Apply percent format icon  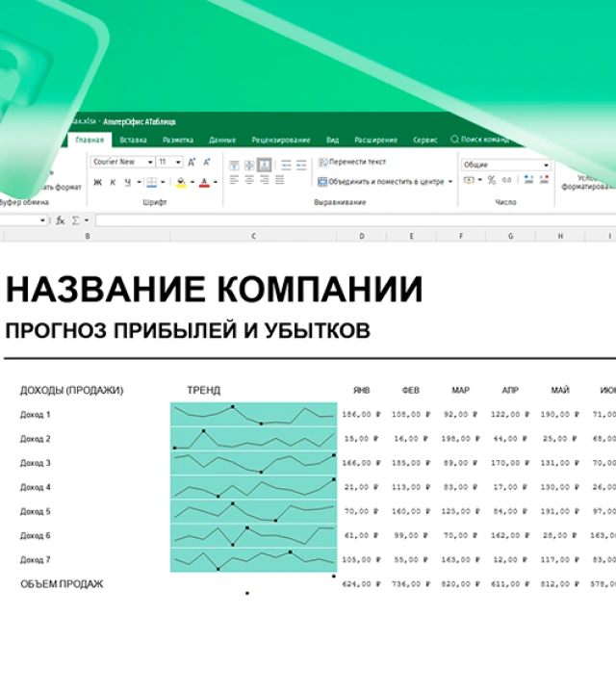pos(492,180)
